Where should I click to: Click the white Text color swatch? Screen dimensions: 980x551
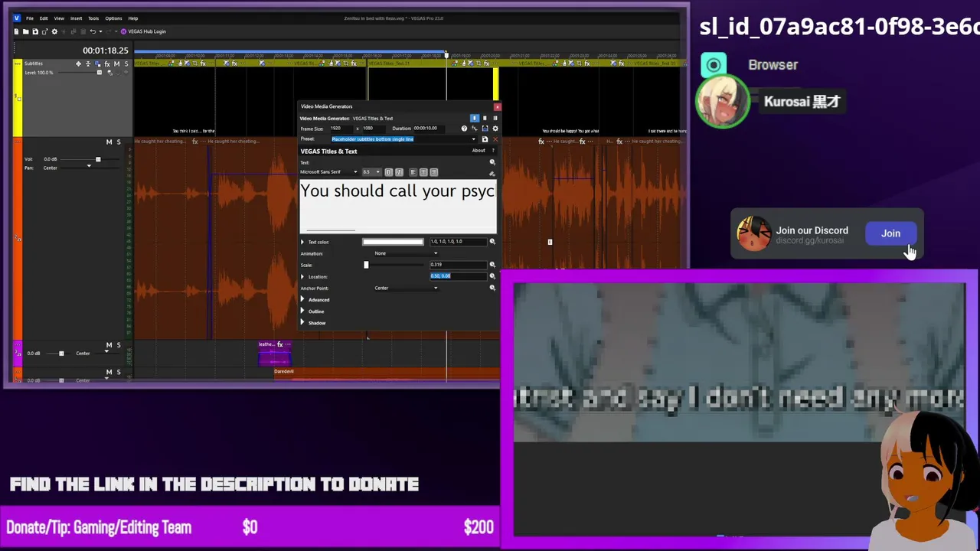tap(393, 242)
